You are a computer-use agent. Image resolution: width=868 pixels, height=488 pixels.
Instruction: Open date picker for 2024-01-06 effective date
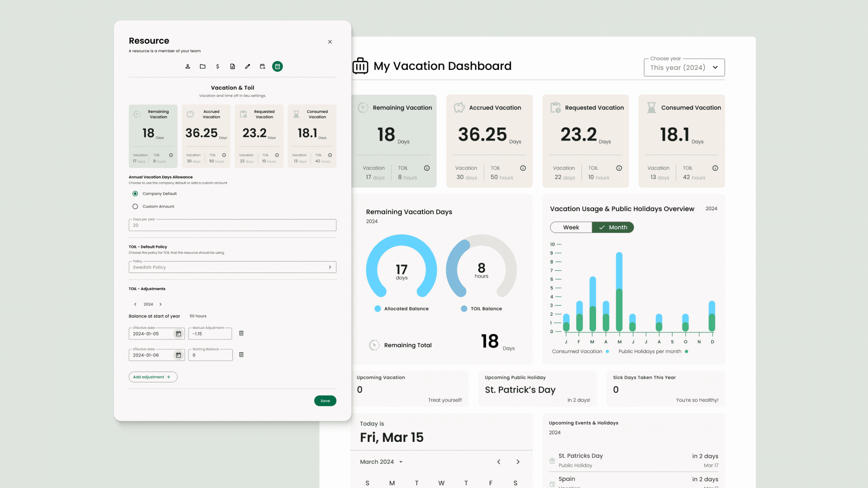tap(178, 355)
